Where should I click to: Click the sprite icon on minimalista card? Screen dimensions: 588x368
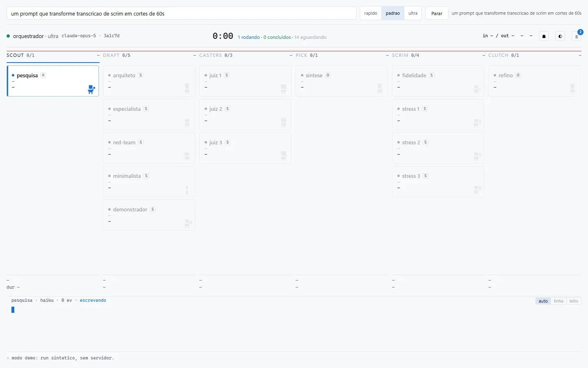click(187, 190)
